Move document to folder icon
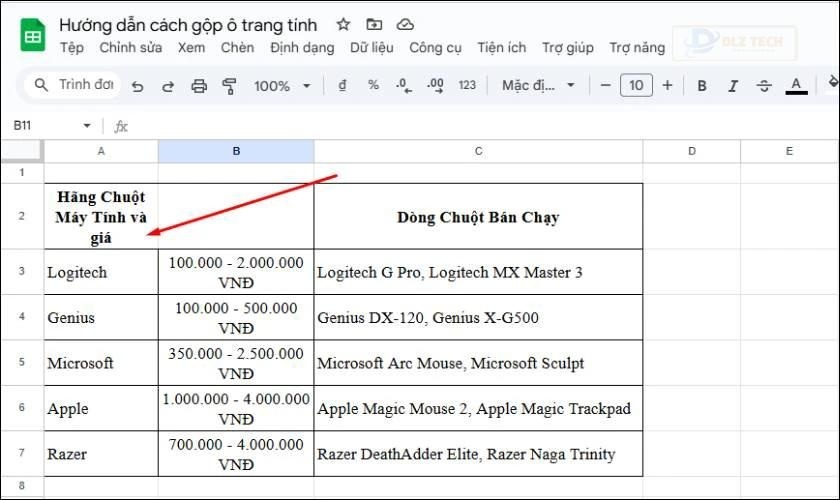The height and width of the screenshot is (500, 840). coord(374,25)
